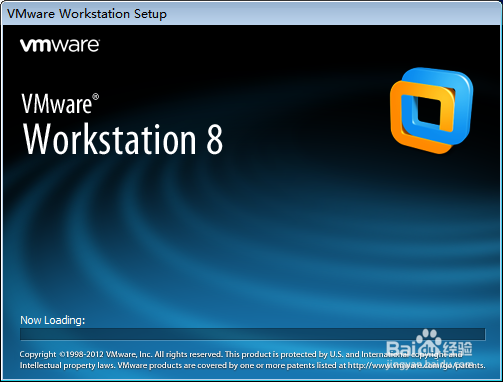Click the 'Workstation 8' product title
Image resolution: width=503 pixels, height=382 pixels.
point(123,139)
